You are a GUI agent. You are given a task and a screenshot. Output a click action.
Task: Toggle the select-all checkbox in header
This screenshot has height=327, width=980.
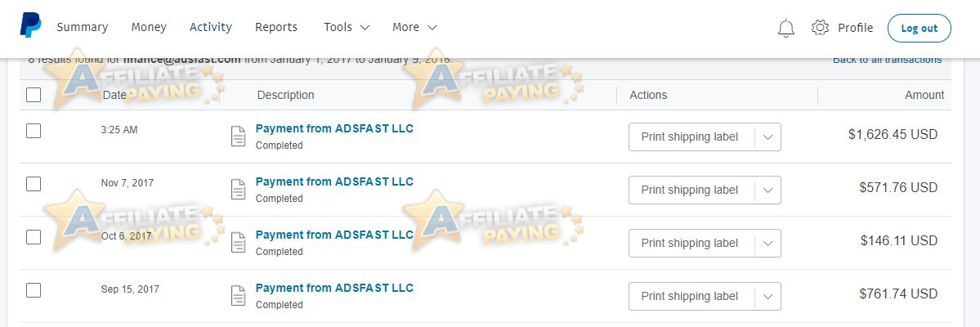(x=34, y=95)
